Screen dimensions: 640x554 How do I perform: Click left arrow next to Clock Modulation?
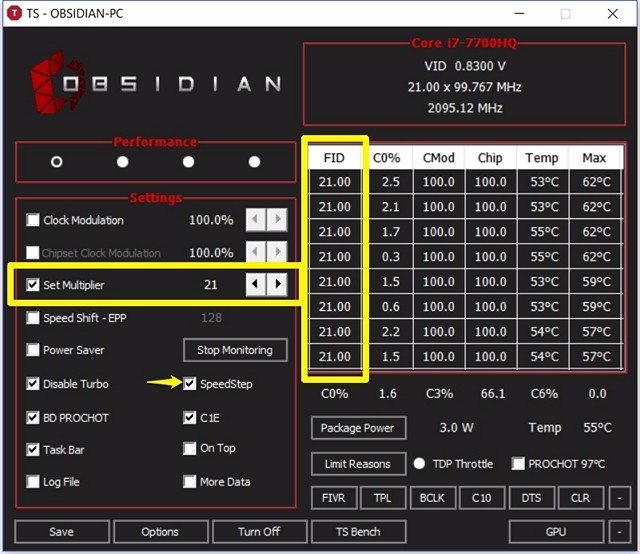click(x=256, y=220)
